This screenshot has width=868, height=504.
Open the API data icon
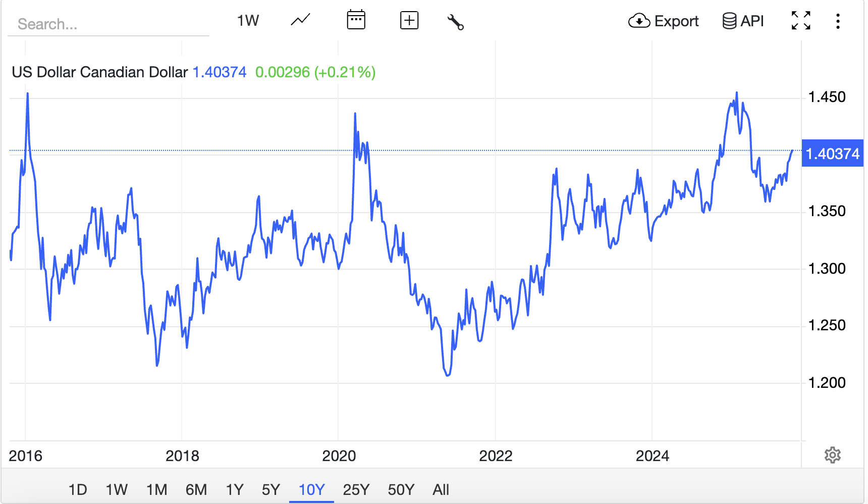coord(728,21)
